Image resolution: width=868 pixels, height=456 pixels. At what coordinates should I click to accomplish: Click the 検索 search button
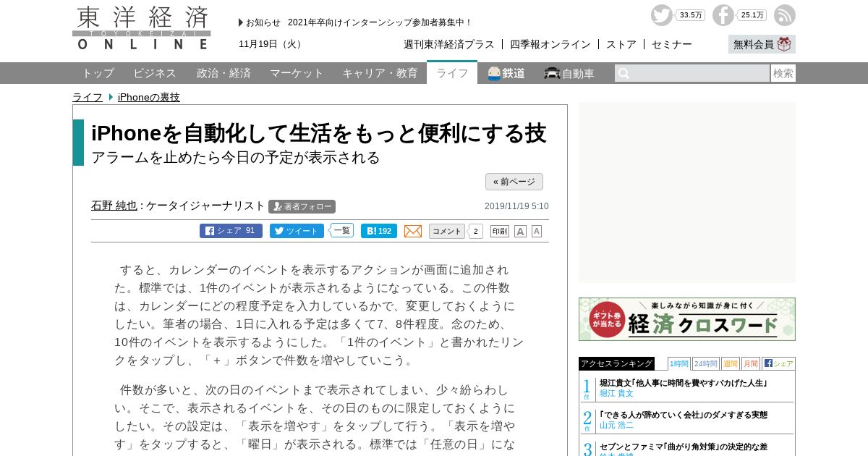click(783, 73)
